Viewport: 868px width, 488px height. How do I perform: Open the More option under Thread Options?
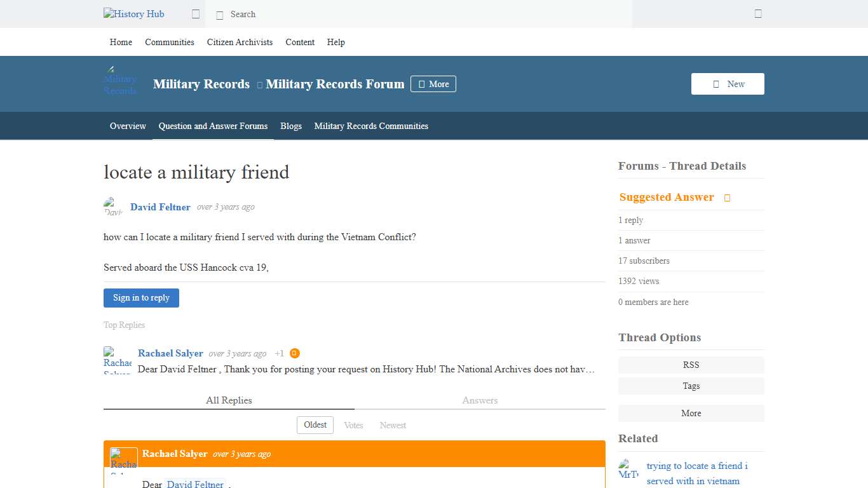[x=691, y=413]
